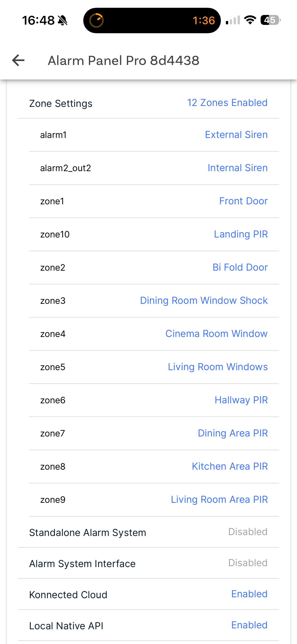Tap the Landing PIR zone
Viewport: 297px width, 644px height.
click(x=241, y=234)
